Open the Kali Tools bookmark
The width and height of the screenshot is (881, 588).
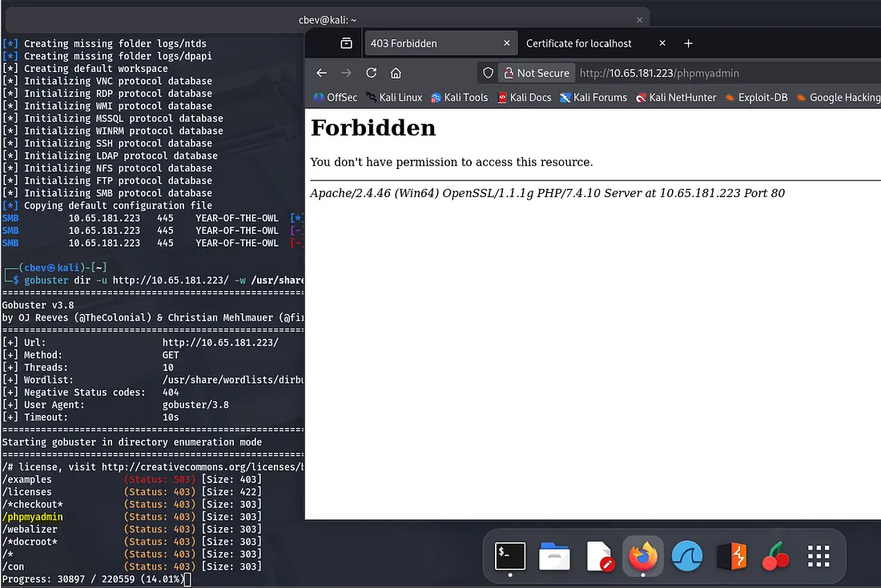pos(459,97)
